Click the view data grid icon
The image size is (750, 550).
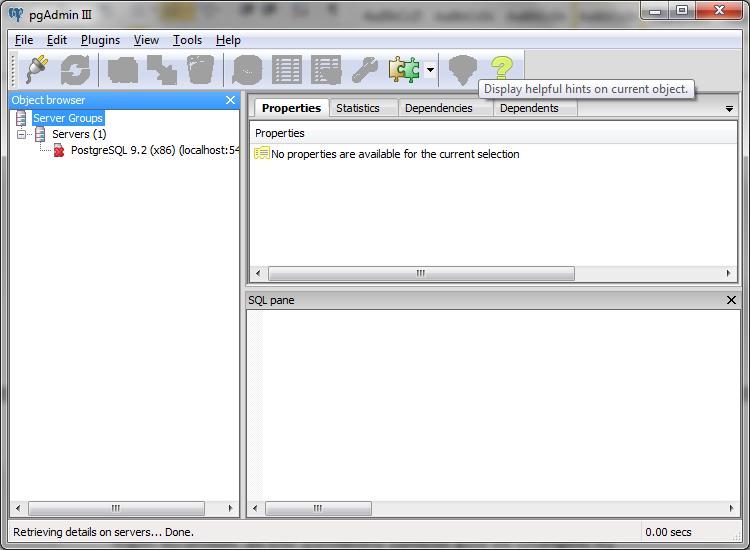tap(287, 70)
